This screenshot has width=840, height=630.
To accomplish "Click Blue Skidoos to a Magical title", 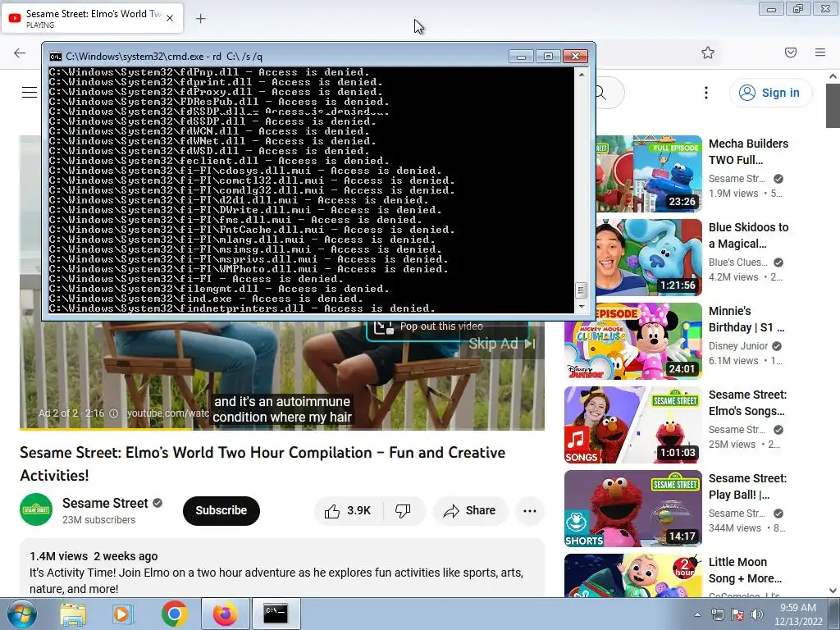I will (748, 235).
